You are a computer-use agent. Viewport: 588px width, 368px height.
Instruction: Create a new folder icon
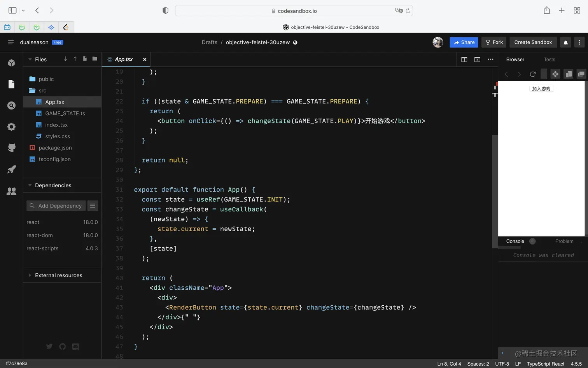(x=95, y=59)
